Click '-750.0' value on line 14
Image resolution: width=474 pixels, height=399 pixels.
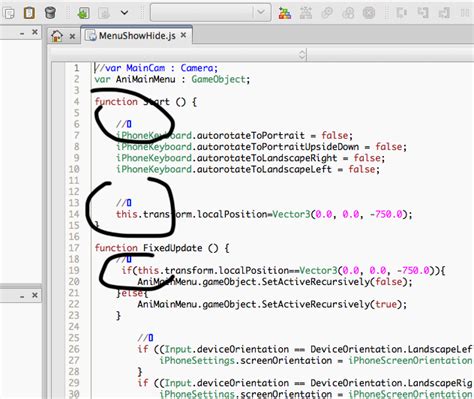coord(386,214)
